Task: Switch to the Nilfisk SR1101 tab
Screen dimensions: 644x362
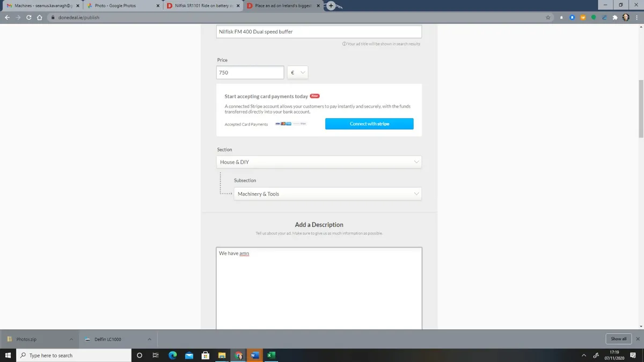Action: [x=203, y=5]
